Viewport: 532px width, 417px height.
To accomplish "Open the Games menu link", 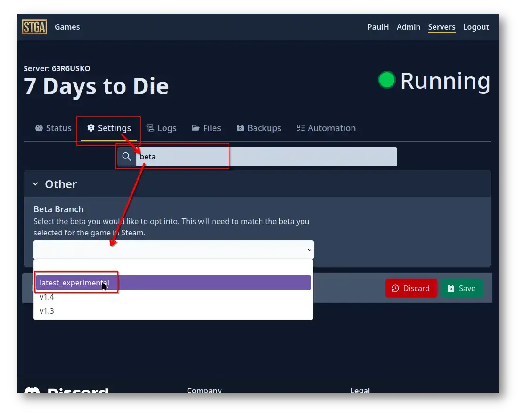I will tap(67, 27).
